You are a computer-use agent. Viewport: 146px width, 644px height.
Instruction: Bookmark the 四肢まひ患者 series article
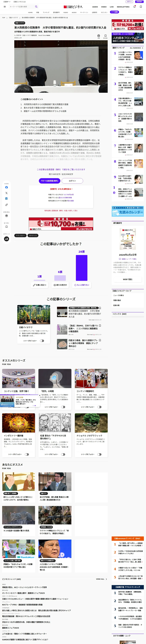(x=100, y=340)
